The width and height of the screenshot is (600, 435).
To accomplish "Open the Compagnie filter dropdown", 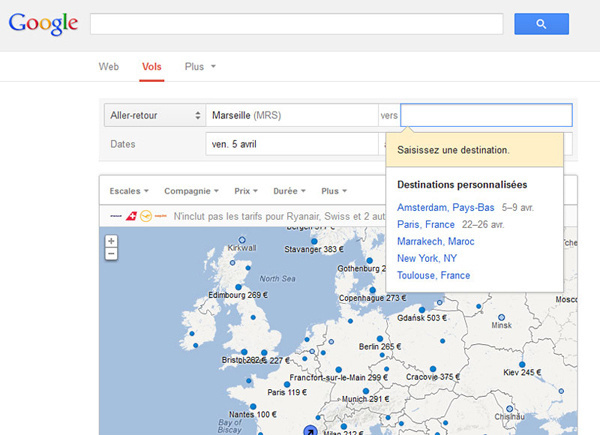I will pos(190,190).
